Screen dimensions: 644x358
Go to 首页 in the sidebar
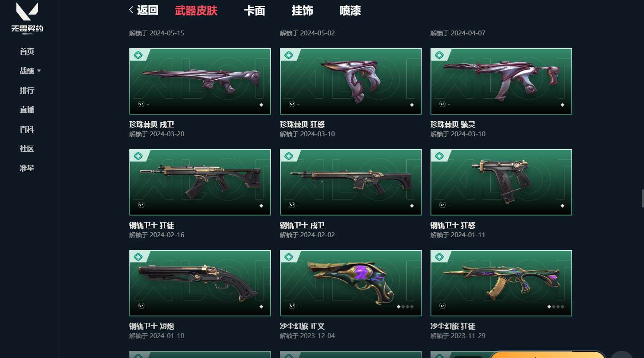[27, 51]
